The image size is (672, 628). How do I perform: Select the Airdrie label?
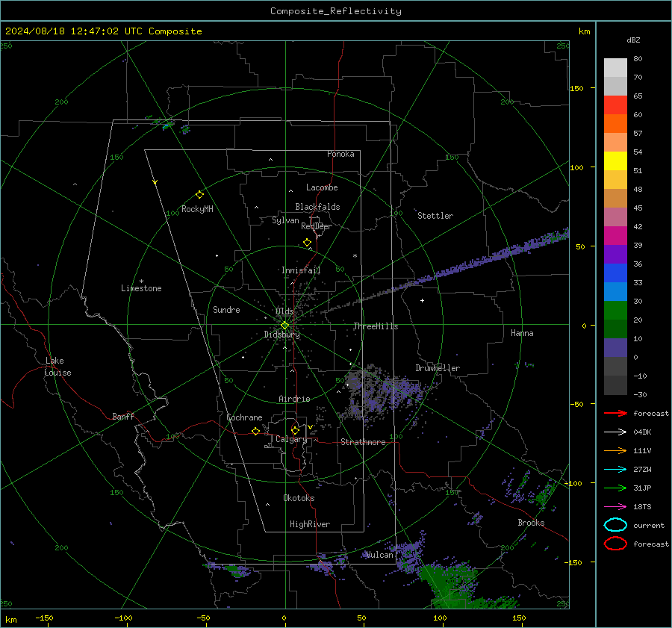click(294, 399)
